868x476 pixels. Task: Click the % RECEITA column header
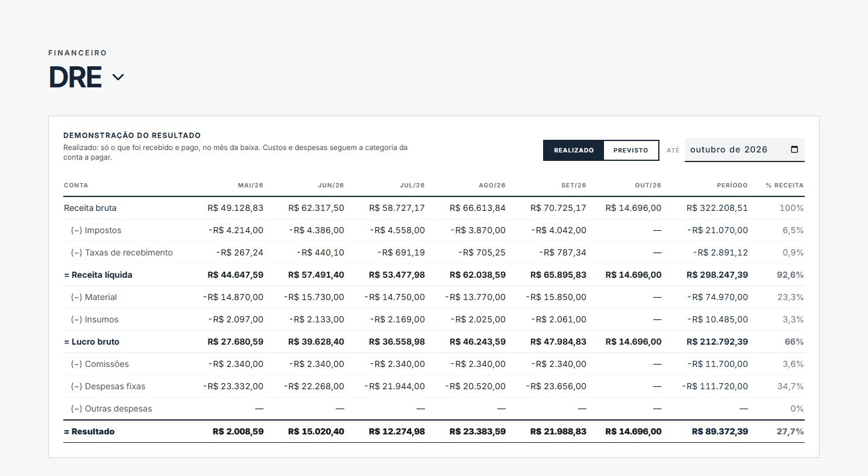[785, 186]
